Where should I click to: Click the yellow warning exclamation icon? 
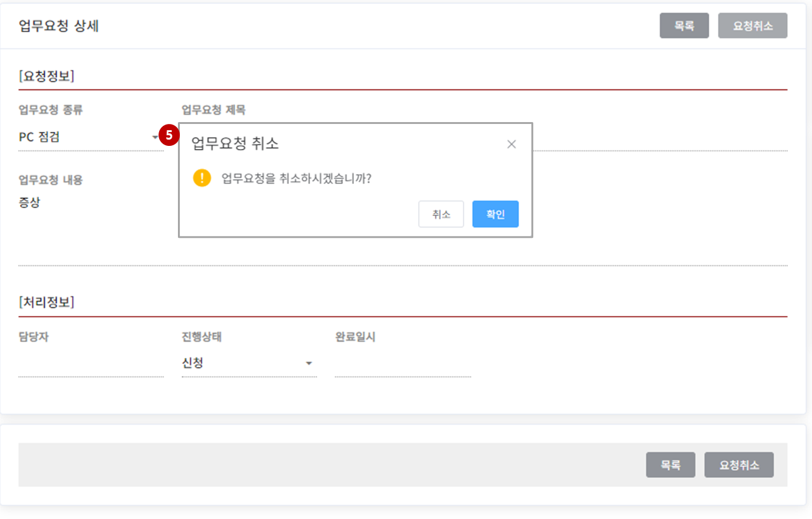coord(202,178)
